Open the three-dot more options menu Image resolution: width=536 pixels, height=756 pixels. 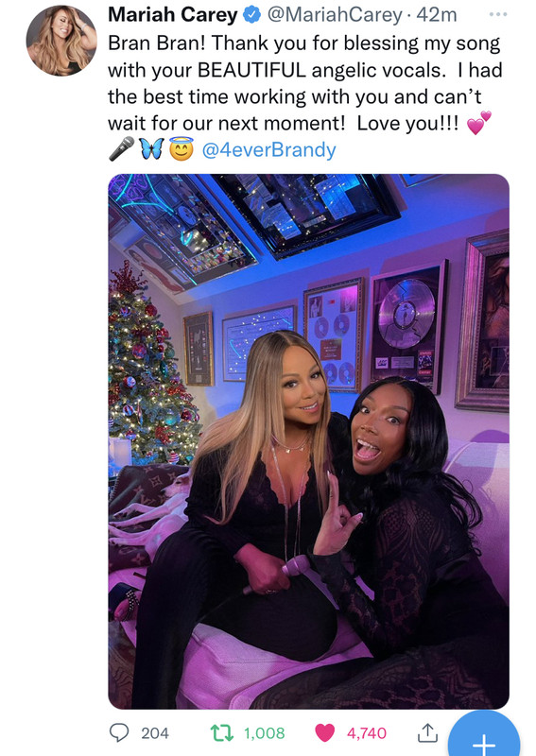(498, 14)
